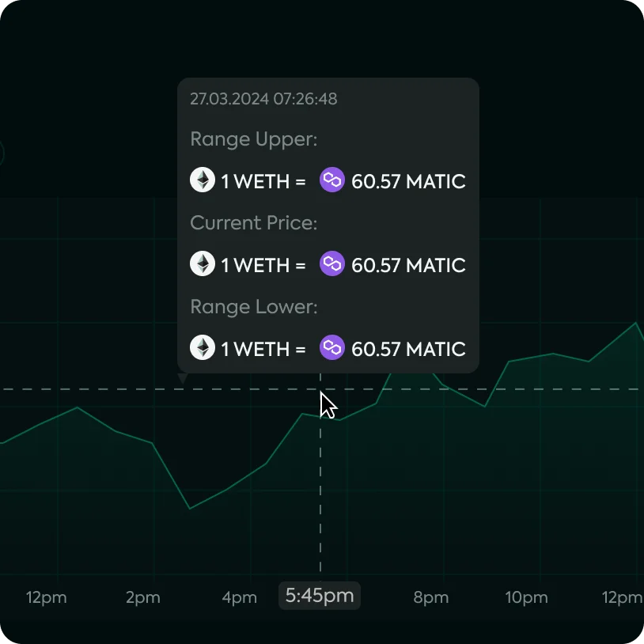Click the 4pm axis label
This screenshot has height=644, width=644.
(239, 597)
